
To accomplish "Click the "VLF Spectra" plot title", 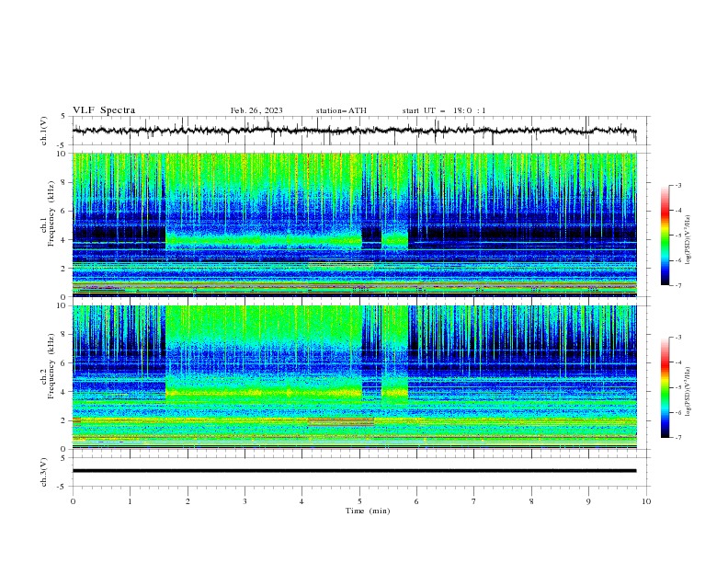I will [x=104, y=110].
